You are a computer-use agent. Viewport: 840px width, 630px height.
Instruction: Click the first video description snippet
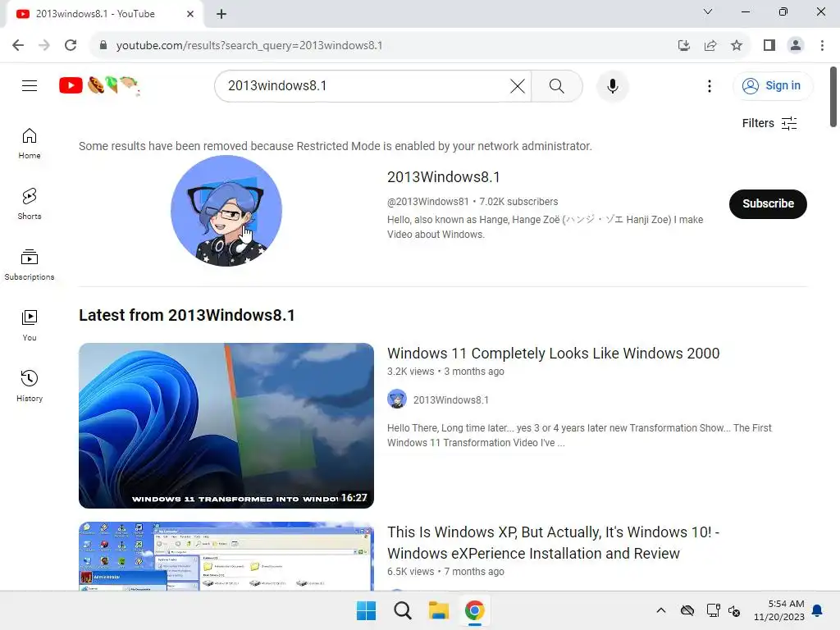(579, 435)
